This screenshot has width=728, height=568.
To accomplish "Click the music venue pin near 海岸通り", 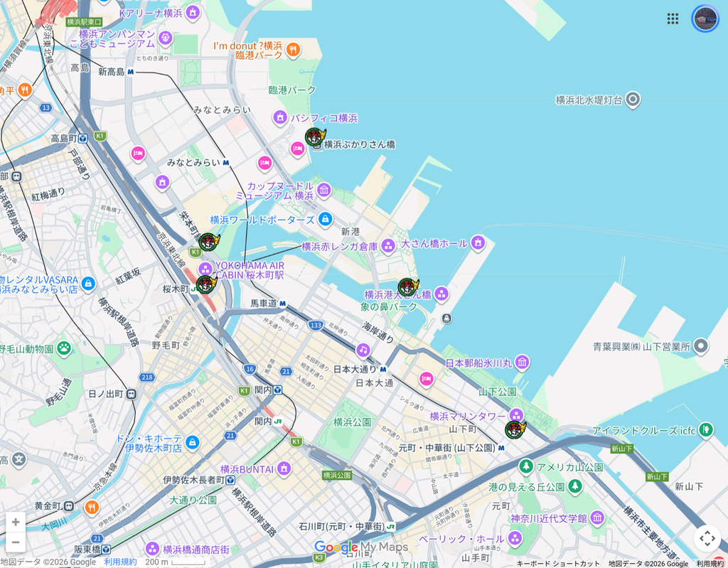I will point(363,350).
